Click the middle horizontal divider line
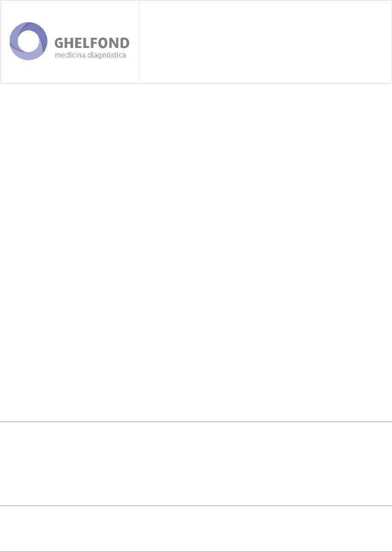This screenshot has width=392, height=552. [x=196, y=506]
